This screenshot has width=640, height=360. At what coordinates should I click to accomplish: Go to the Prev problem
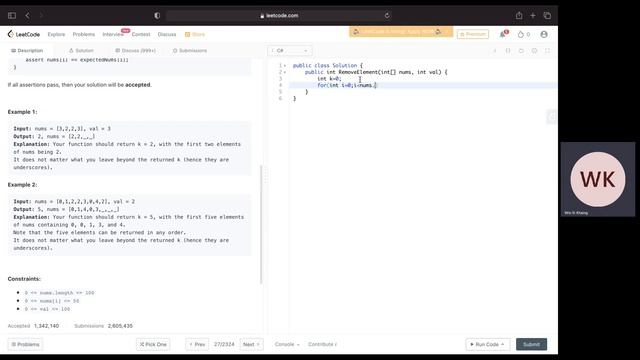coord(197,344)
